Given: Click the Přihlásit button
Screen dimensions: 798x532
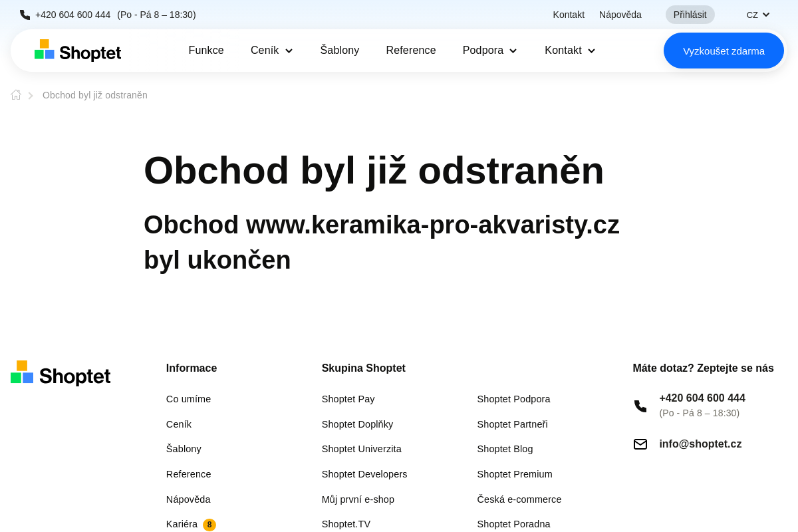Looking at the screenshot, I should (690, 15).
